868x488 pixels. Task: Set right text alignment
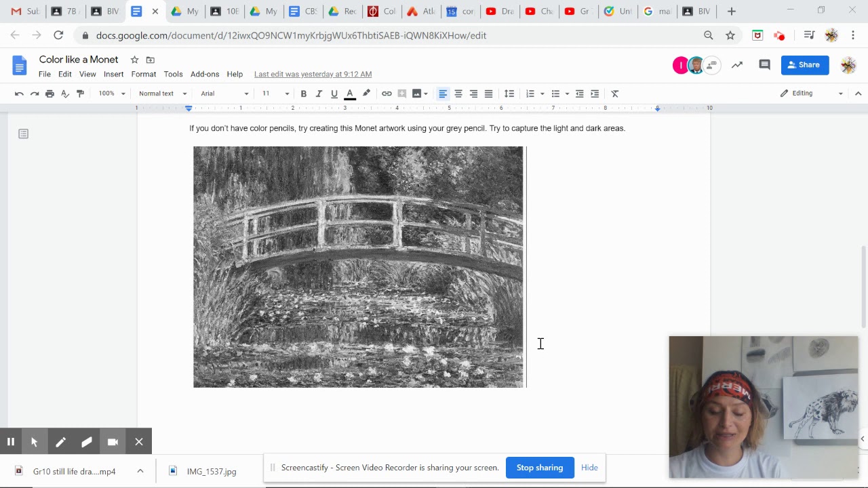pyautogui.click(x=473, y=94)
